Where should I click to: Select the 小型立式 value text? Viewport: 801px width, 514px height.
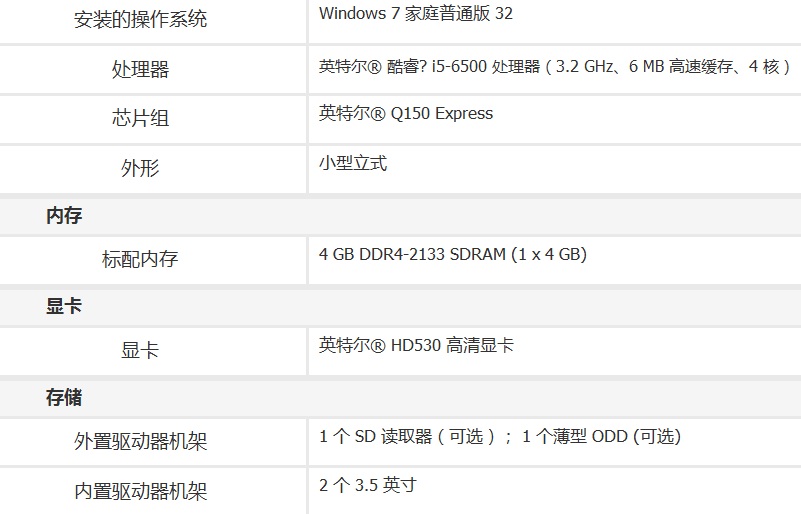click(x=353, y=163)
